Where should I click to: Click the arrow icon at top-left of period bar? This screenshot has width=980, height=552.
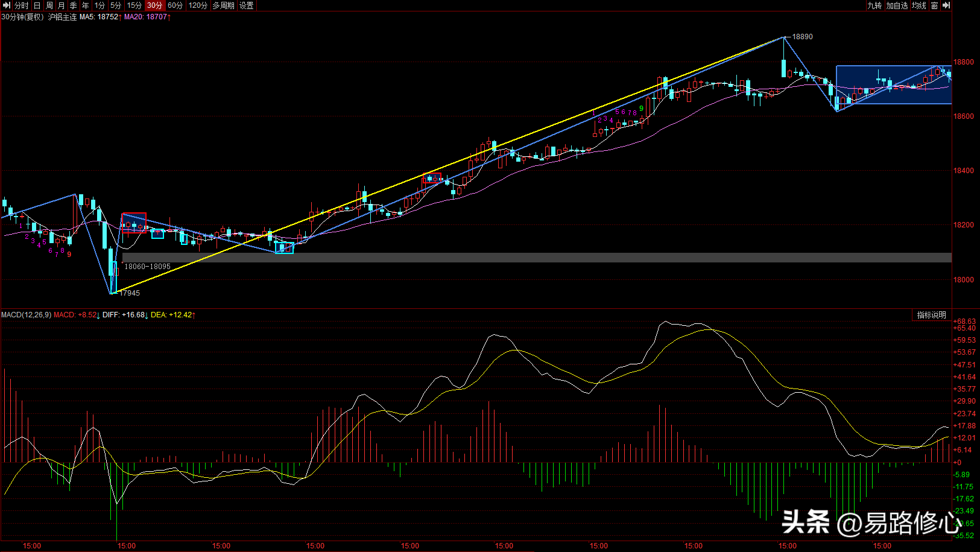click(x=7, y=5)
